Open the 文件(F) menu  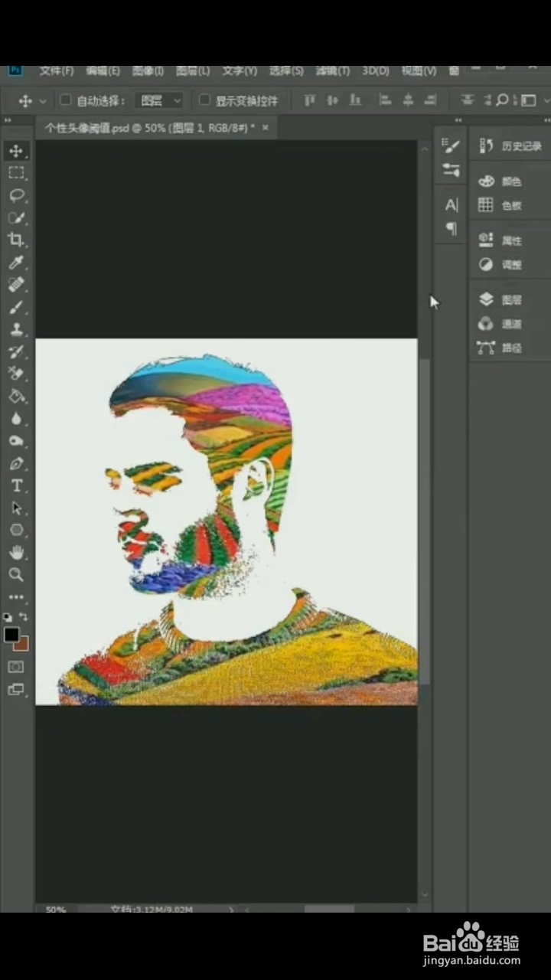point(56,70)
